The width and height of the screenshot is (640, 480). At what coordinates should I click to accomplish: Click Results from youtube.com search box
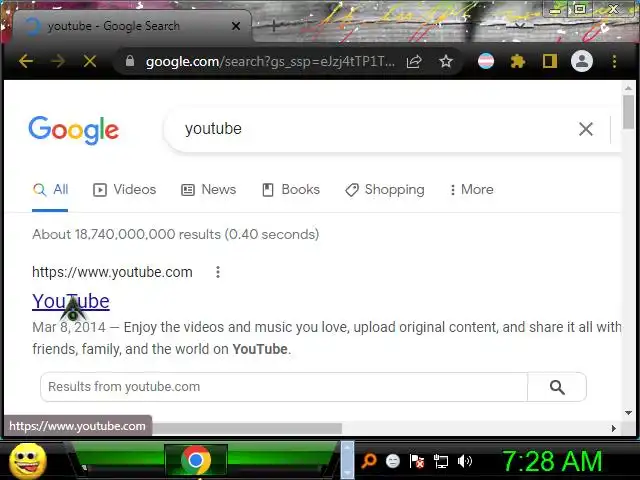pyautogui.click(x=284, y=387)
